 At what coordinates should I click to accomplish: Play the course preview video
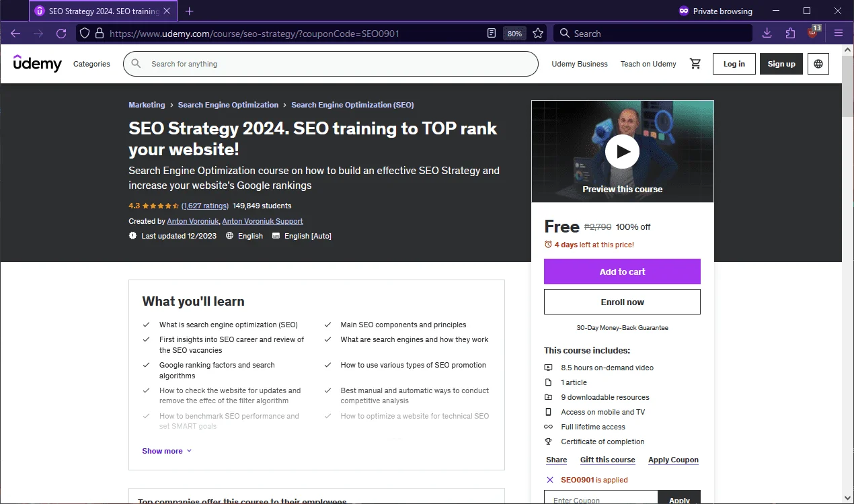622,152
